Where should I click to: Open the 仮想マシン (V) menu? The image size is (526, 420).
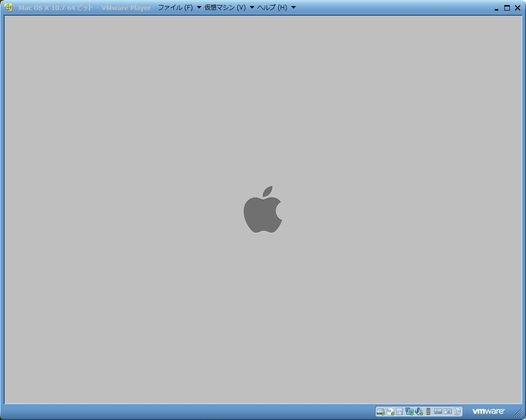[x=225, y=7]
